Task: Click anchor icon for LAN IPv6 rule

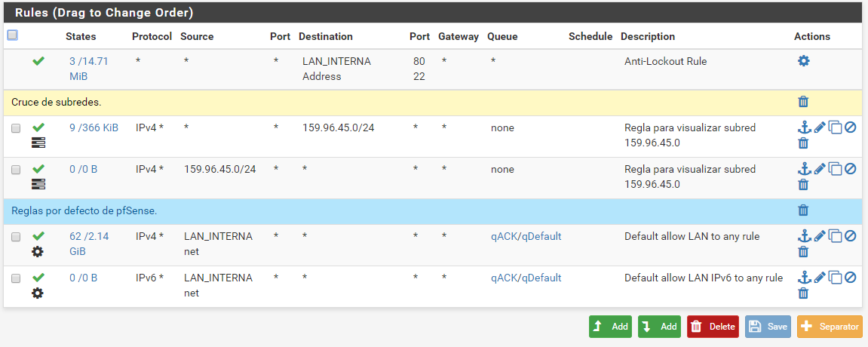Action: (x=804, y=278)
